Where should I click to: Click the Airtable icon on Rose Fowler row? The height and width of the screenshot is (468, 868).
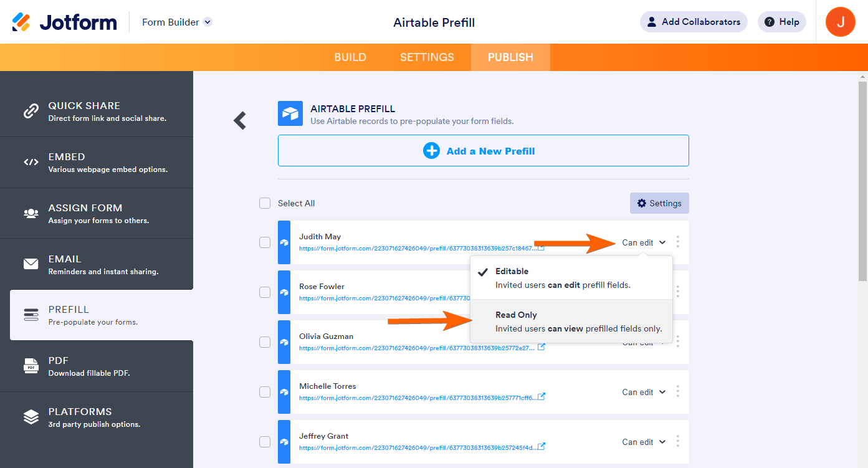point(284,292)
